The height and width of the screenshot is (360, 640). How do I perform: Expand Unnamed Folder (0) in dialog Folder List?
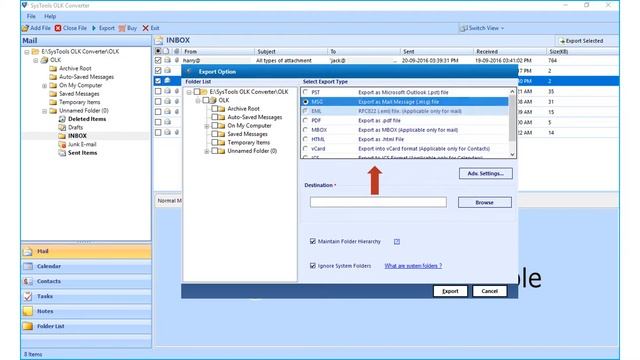coord(207,151)
